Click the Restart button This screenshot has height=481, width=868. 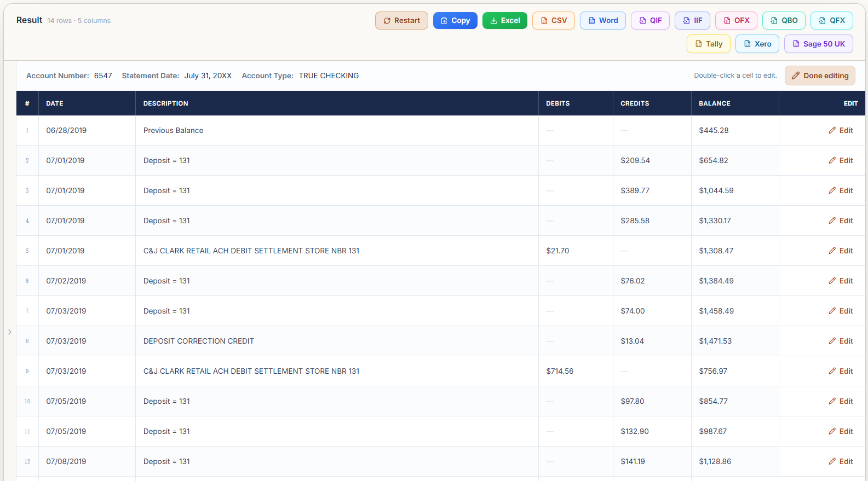tap(401, 21)
